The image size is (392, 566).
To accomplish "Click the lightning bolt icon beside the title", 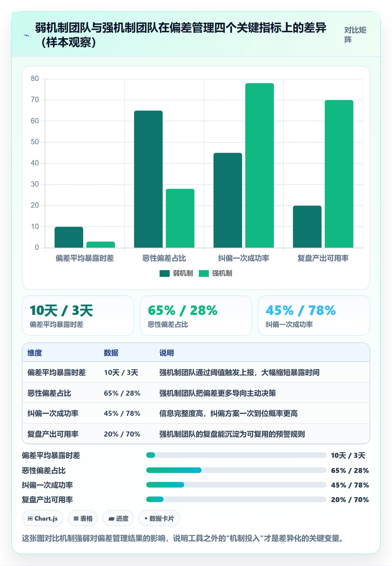I will click(x=27, y=35).
